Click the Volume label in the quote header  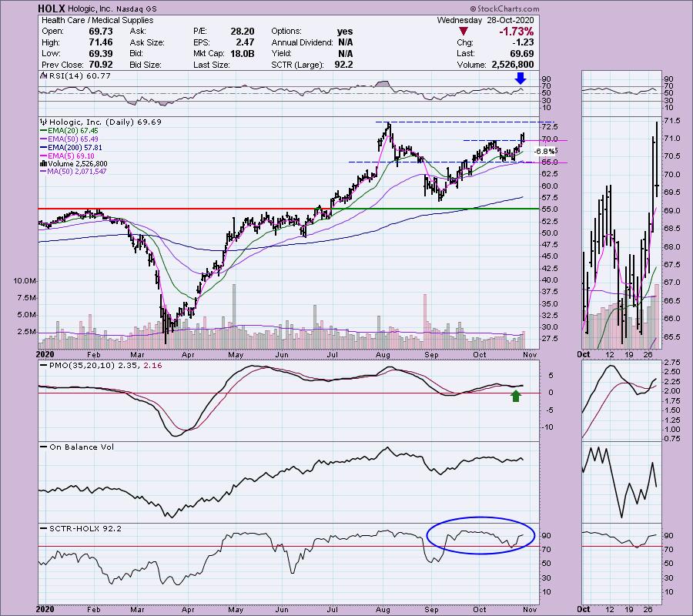472,65
